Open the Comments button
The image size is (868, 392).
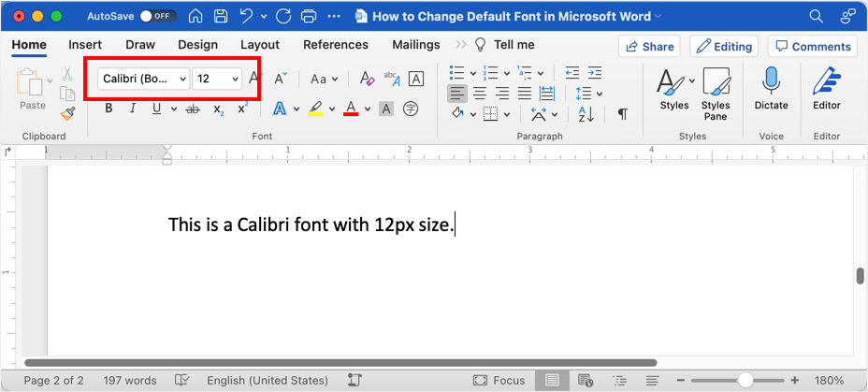tap(813, 47)
